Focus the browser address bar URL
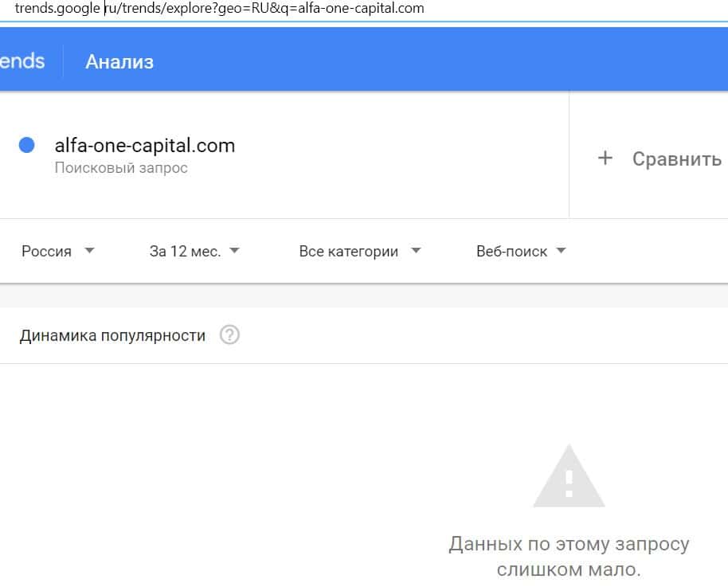This screenshot has height=587, width=728. click(x=220, y=9)
